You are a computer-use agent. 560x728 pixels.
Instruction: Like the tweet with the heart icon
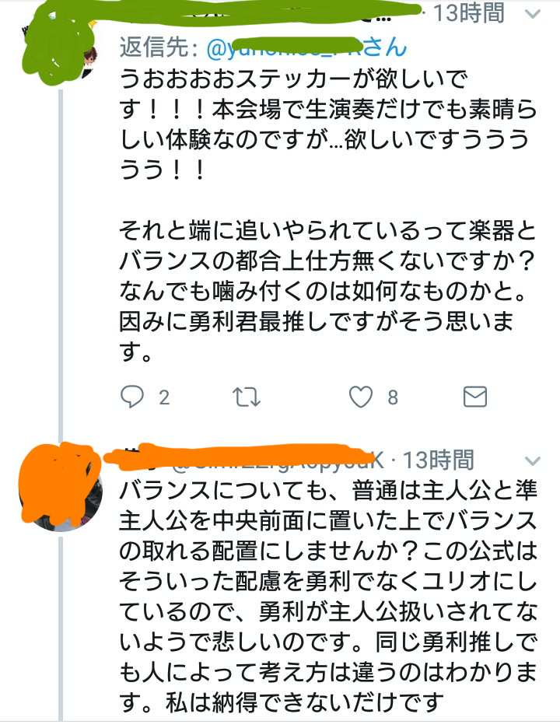click(x=362, y=397)
